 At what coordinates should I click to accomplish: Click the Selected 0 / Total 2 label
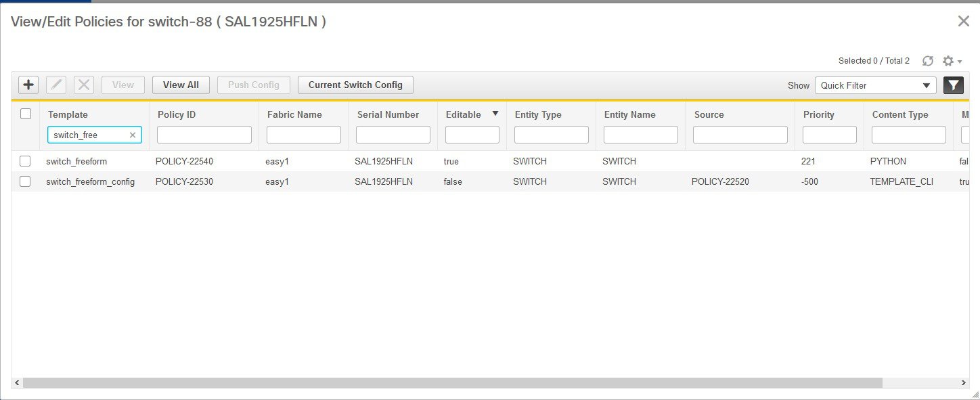(x=874, y=61)
